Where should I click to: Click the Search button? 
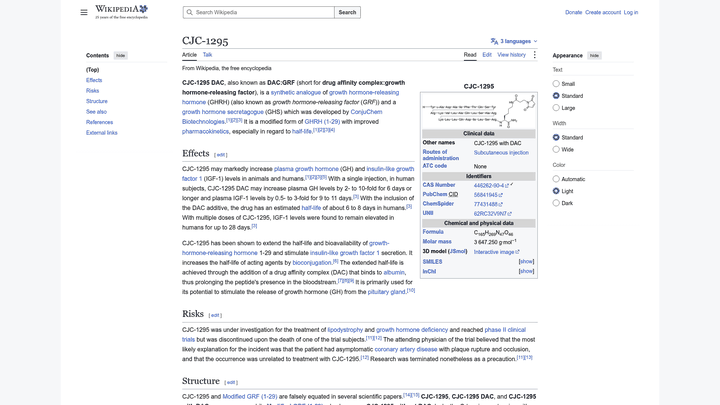tap(347, 12)
